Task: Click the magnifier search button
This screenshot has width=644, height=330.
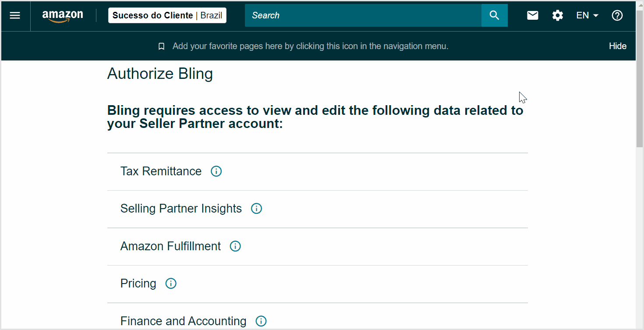Action: coord(495,15)
